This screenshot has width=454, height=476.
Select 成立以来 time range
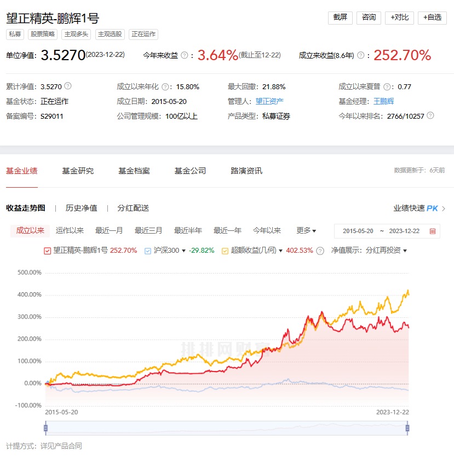tap(30, 231)
